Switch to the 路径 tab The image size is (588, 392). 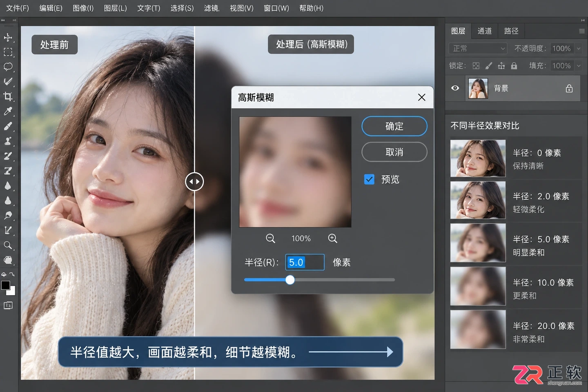(x=511, y=31)
